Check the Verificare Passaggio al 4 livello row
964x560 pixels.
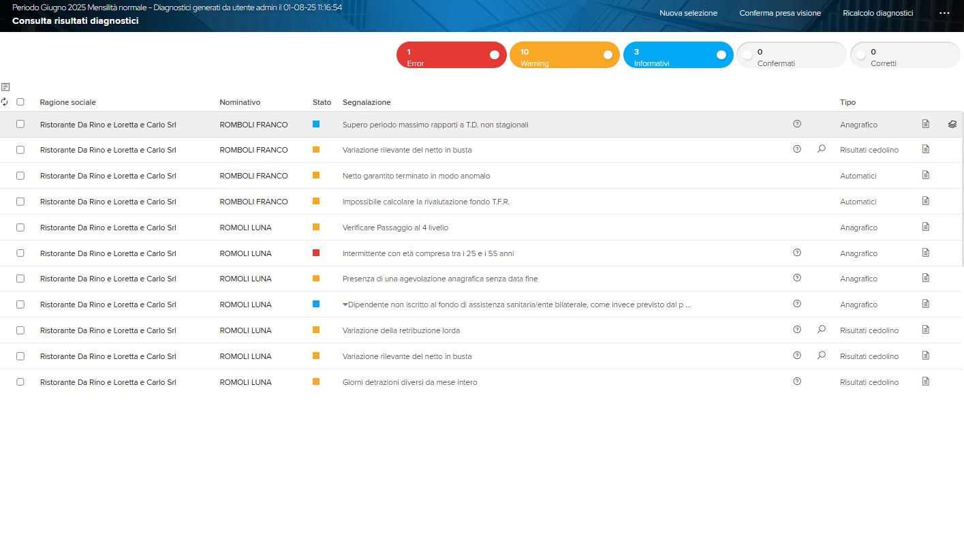pyautogui.click(x=20, y=227)
